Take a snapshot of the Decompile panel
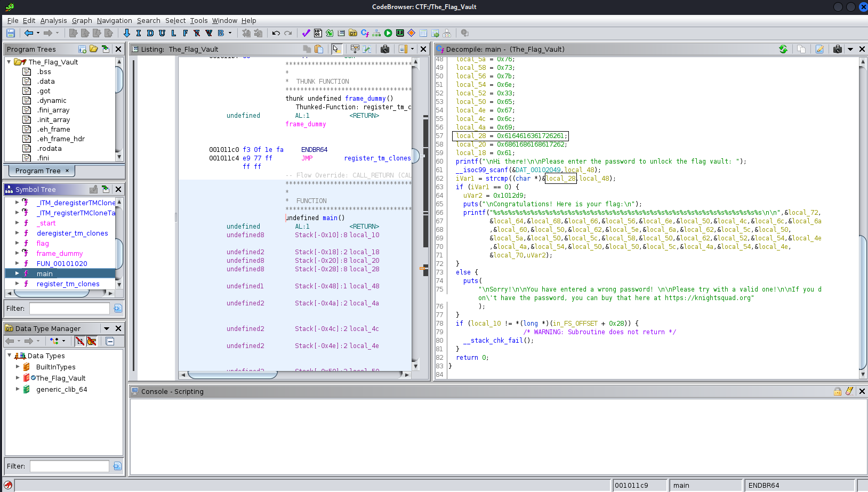Viewport: 868px width, 492px height. click(x=837, y=49)
